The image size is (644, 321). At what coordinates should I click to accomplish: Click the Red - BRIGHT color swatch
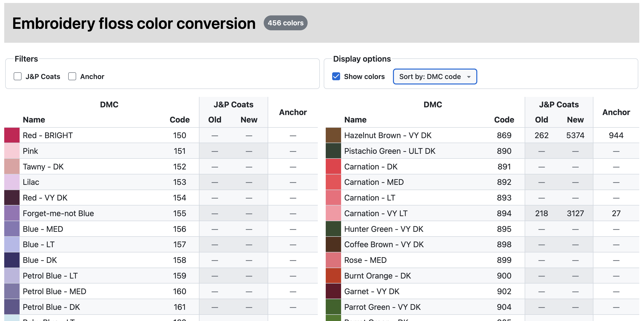click(x=12, y=135)
